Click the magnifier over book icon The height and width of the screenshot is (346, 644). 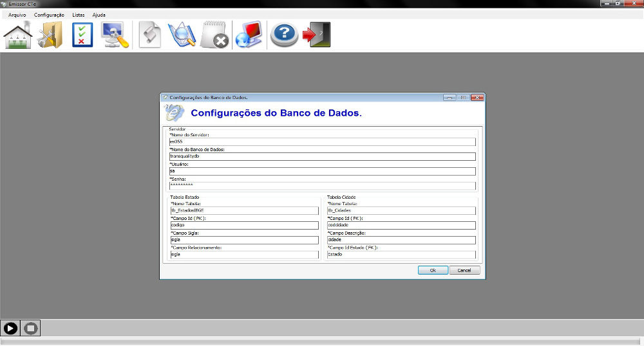coord(181,35)
